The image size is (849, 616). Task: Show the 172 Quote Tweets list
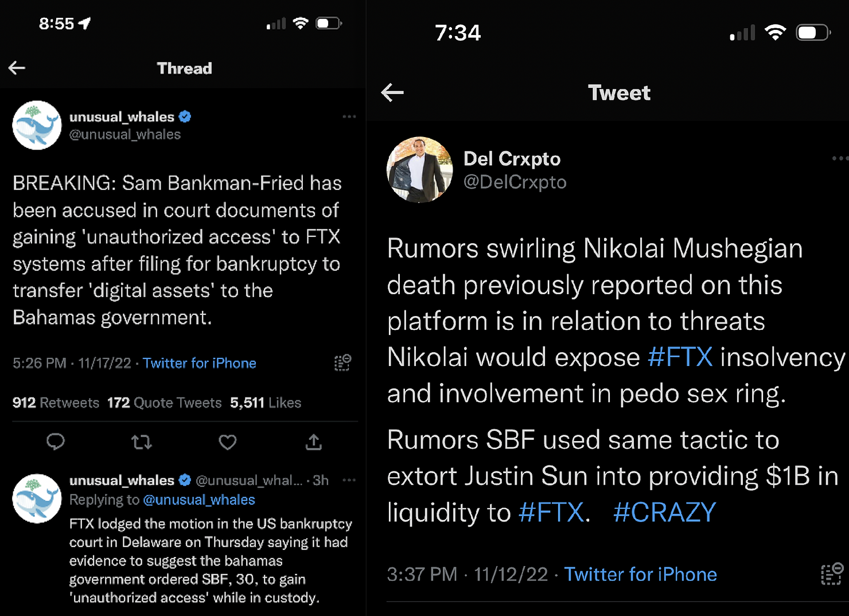tap(165, 403)
